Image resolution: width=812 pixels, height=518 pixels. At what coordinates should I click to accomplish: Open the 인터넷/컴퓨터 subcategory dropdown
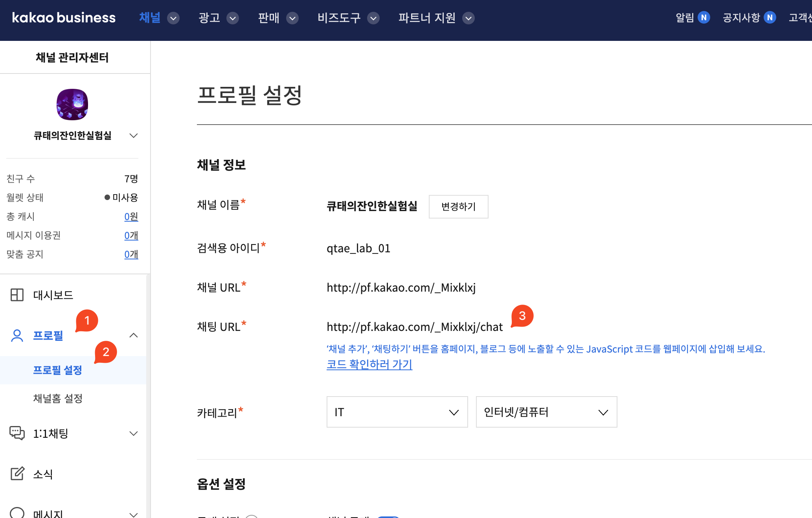coord(546,412)
